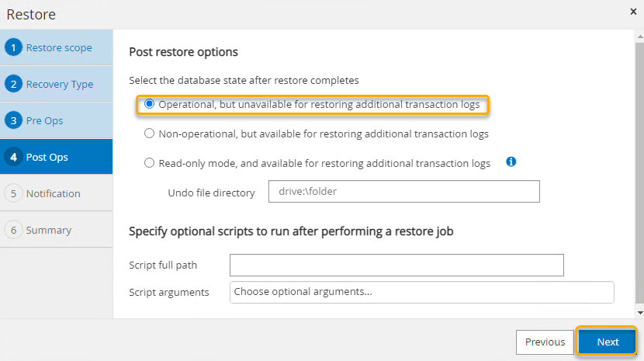Switch to Pre Ops step
The image size is (644, 361).
[x=44, y=120]
